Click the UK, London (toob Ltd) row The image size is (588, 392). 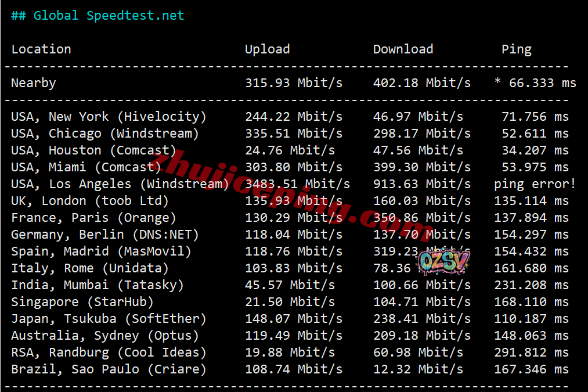click(290, 201)
